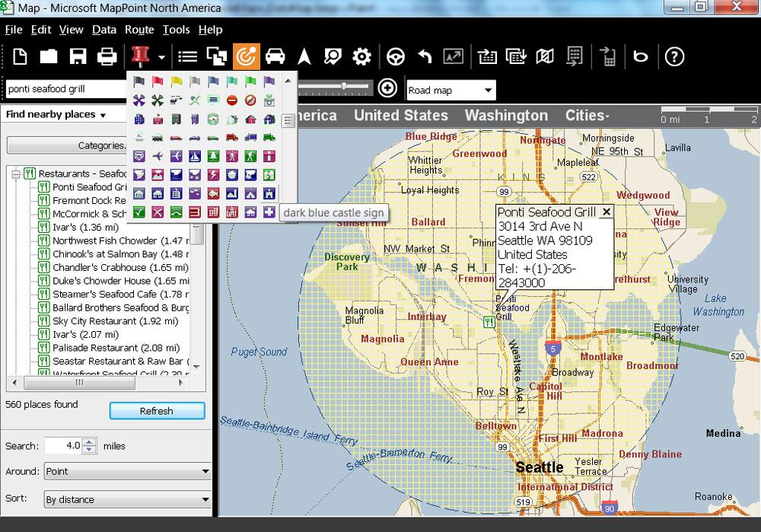Click the help question mark icon
The width and height of the screenshot is (761, 532).
(674, 56)
